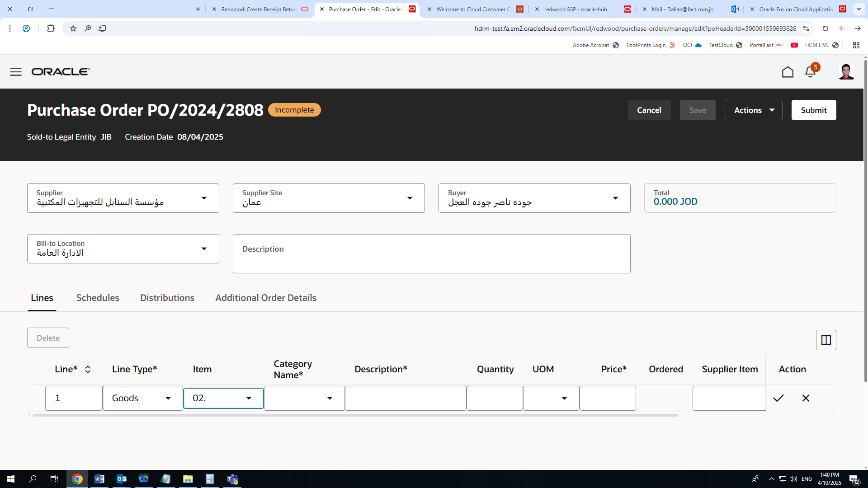Screen dimensions: 868x488
Task: Select the Lines tab
Action: pos(42,298)
